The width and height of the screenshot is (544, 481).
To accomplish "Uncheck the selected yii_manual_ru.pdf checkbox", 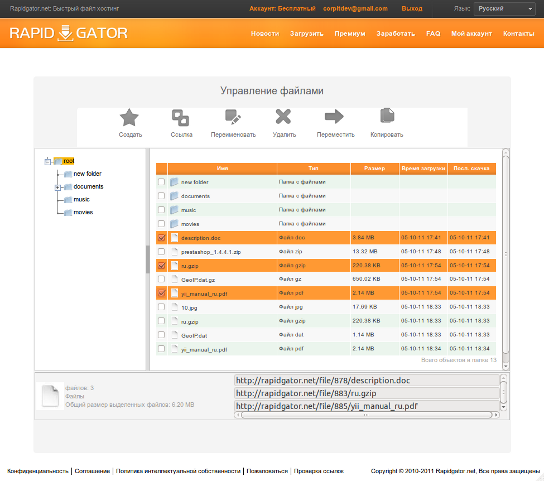I will [x=161, y=293].
